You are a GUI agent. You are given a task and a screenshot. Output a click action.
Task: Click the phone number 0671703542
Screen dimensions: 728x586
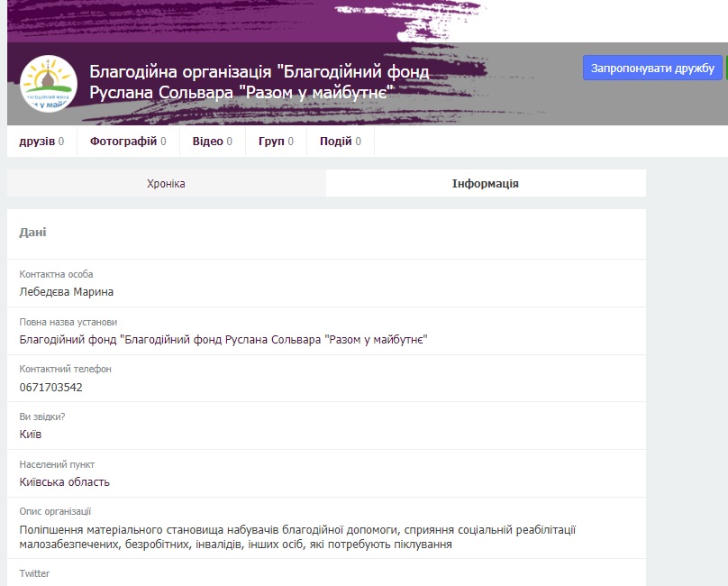(x=49, y=388)
